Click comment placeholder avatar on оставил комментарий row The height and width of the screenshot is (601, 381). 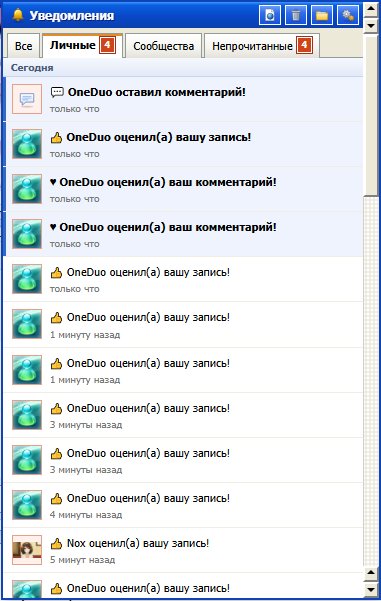27,99
